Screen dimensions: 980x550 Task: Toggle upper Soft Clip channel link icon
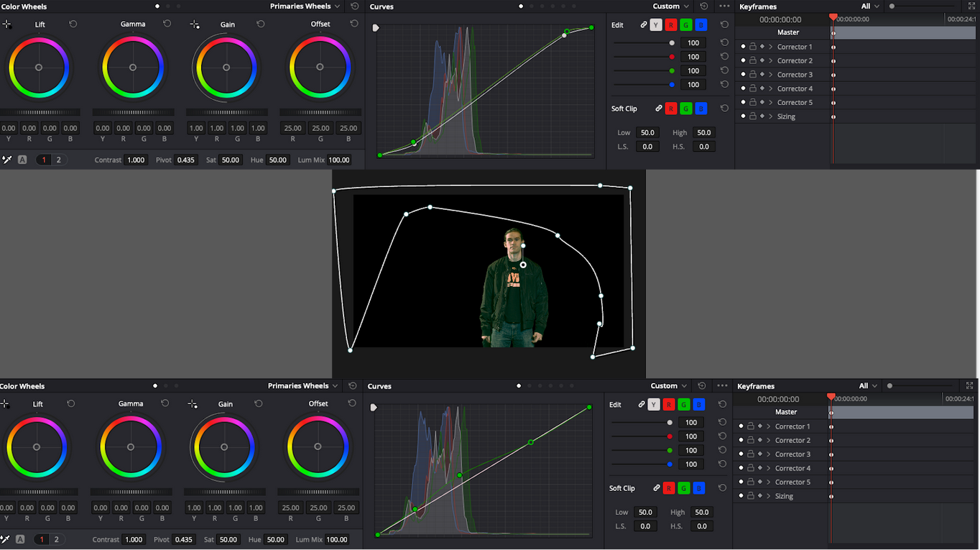click(658, 109)
